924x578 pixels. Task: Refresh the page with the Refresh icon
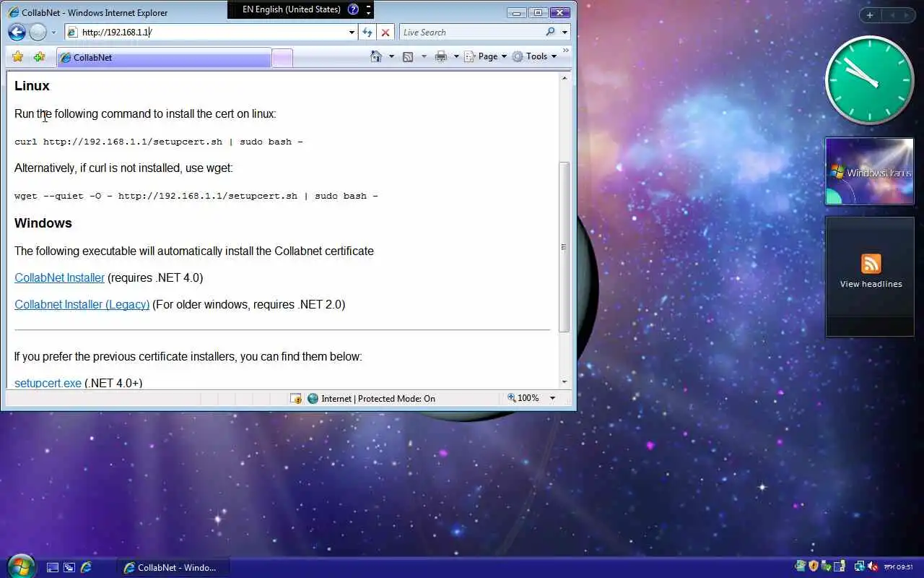[x=367, y=33]
